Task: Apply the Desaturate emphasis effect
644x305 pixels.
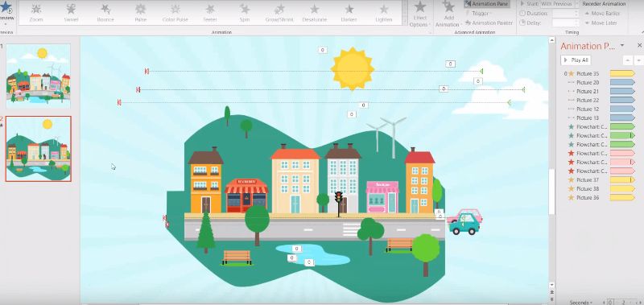Action: tap(315, 12)
